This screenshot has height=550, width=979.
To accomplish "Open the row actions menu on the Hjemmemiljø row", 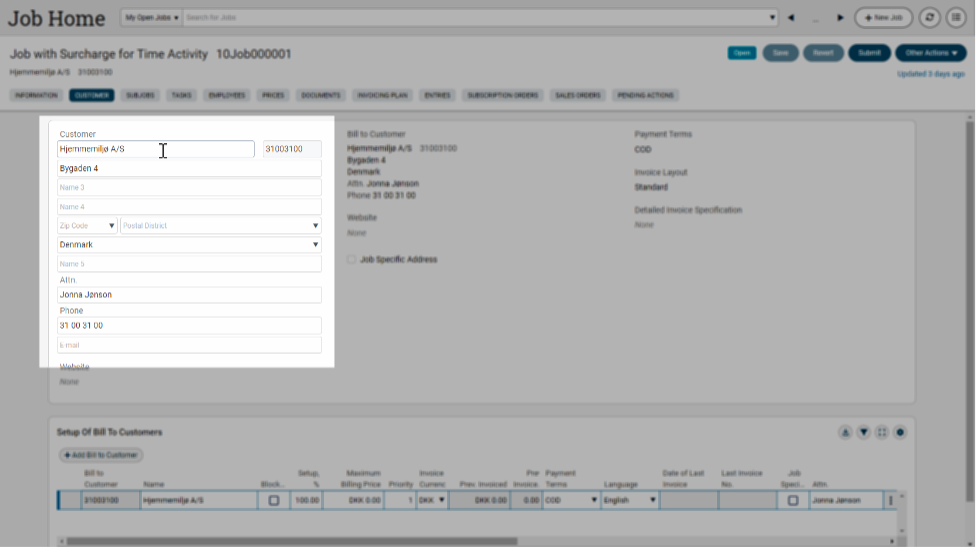I will 890,500.
